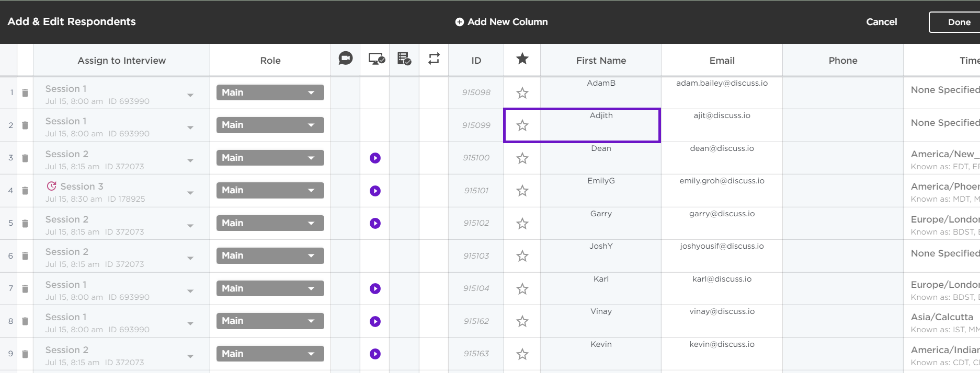
Task: Delete row 9 Kevin with trash icon
Action: 25,354
